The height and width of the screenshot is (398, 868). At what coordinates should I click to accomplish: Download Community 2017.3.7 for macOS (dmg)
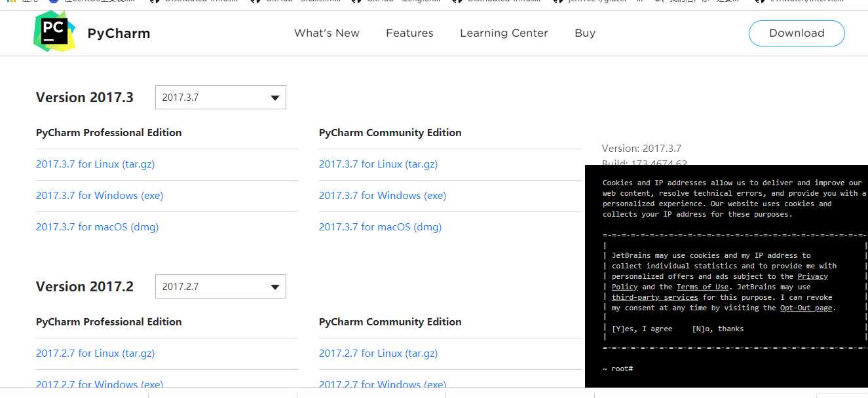coord(380,227)
